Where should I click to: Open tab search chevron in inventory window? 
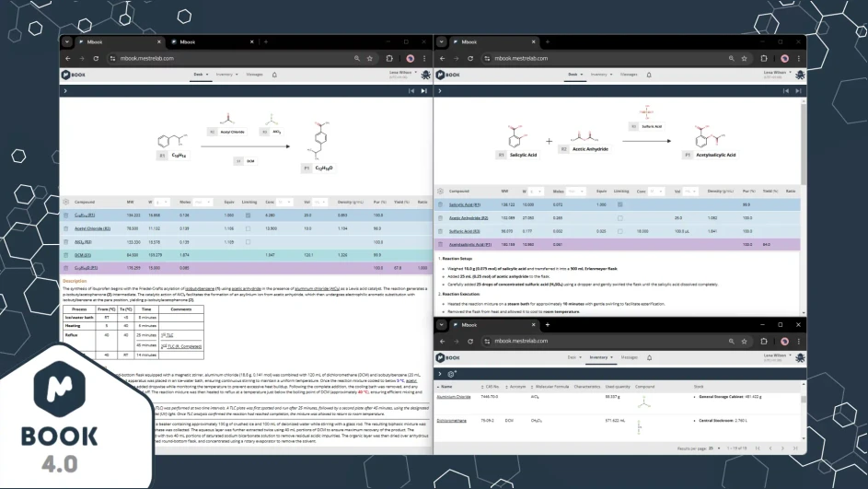(441, 325)
